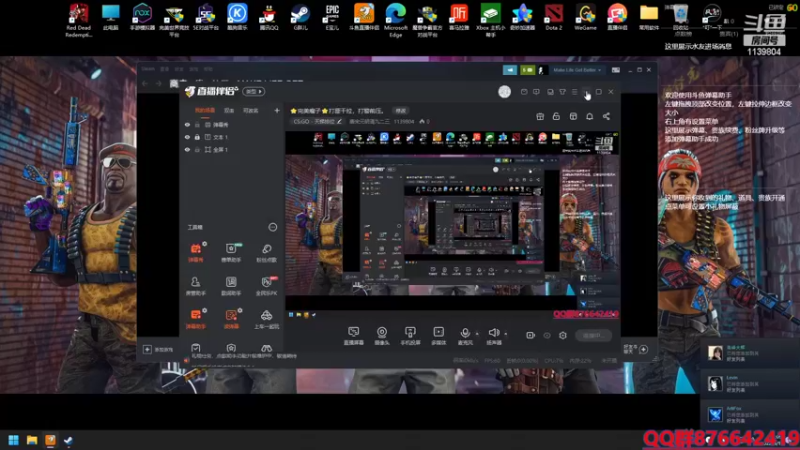Click the add game button in Steam

coord(159,349)
